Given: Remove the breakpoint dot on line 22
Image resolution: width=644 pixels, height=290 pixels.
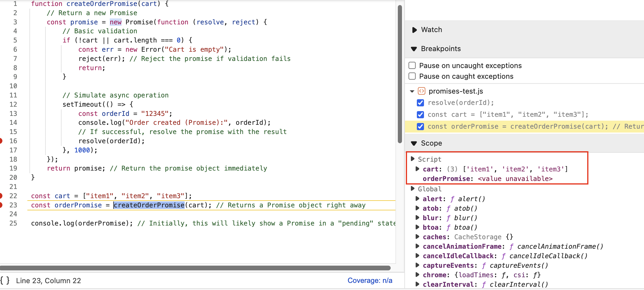Looking at the screenshot, I should tap(1, 196).
